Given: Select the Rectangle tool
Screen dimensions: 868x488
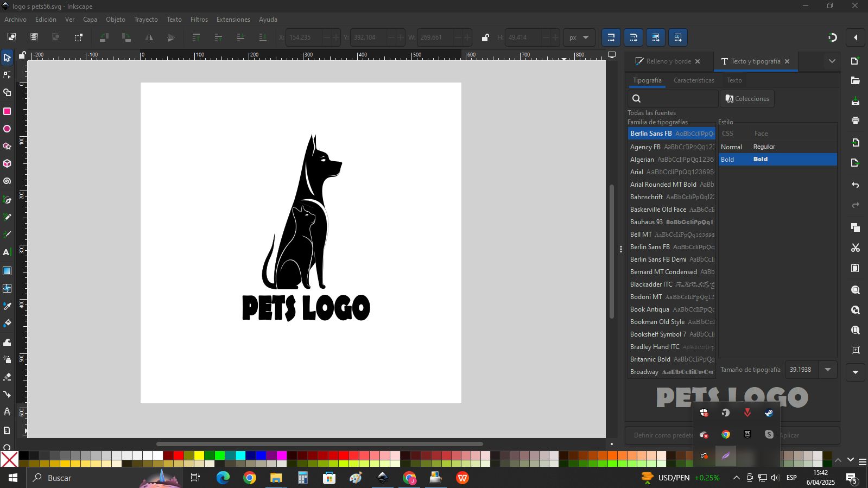Looking at the screenshot, I should click(7, 111).
